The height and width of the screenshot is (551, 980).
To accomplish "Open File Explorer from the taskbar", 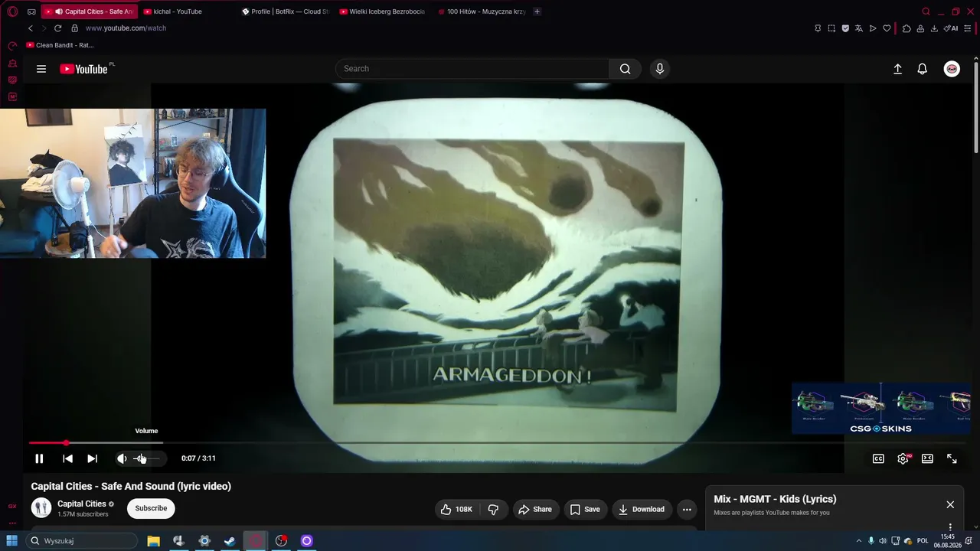I will click(153, 541).
